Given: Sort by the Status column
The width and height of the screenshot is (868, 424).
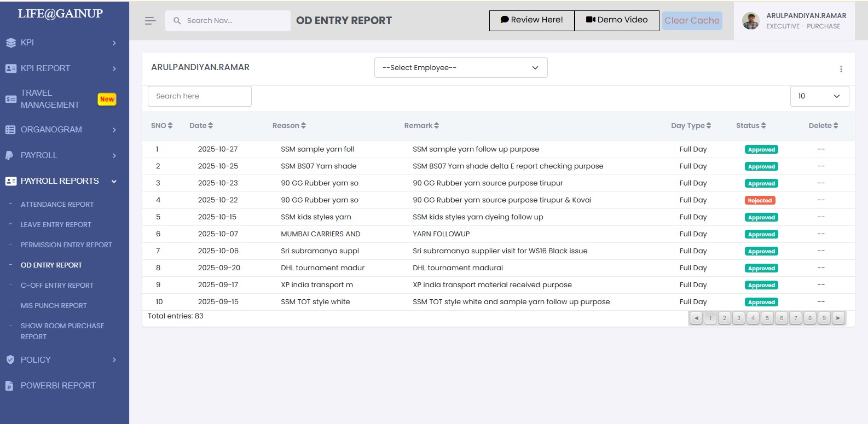Looking at the screenshot, I should click(x=750, y=125).
